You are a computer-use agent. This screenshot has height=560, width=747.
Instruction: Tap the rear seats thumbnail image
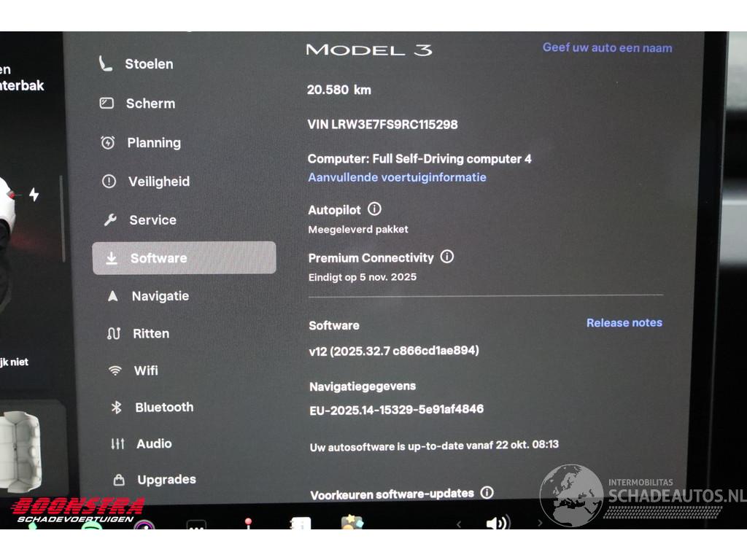(21, 451)
